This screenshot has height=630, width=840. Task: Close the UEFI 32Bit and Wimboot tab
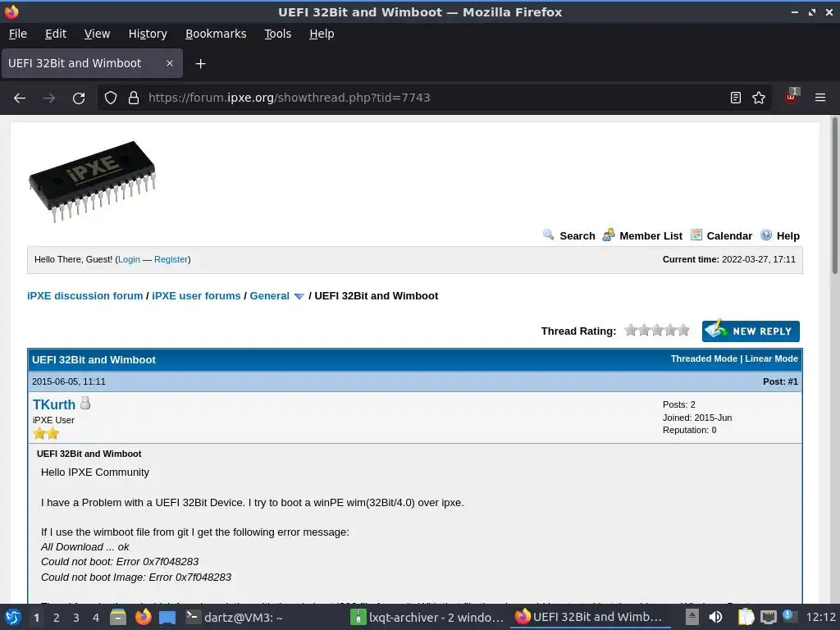click(170, 63)
